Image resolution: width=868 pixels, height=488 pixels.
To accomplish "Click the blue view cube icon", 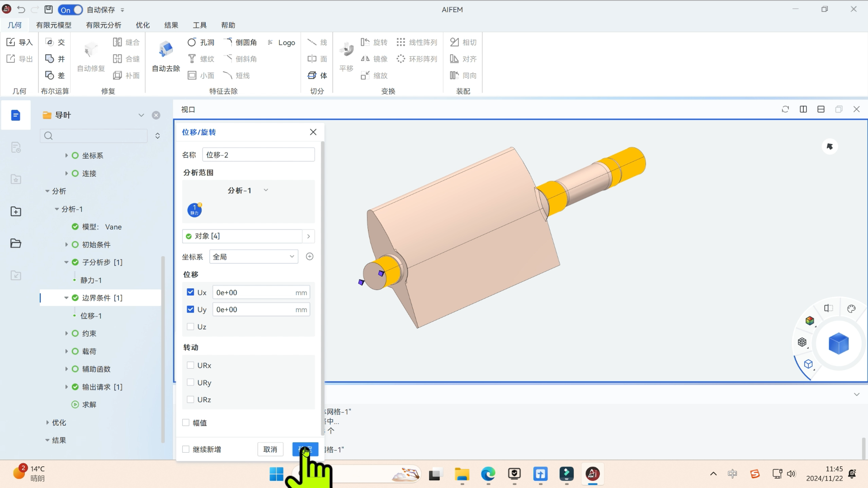I will tap(839, 344).
